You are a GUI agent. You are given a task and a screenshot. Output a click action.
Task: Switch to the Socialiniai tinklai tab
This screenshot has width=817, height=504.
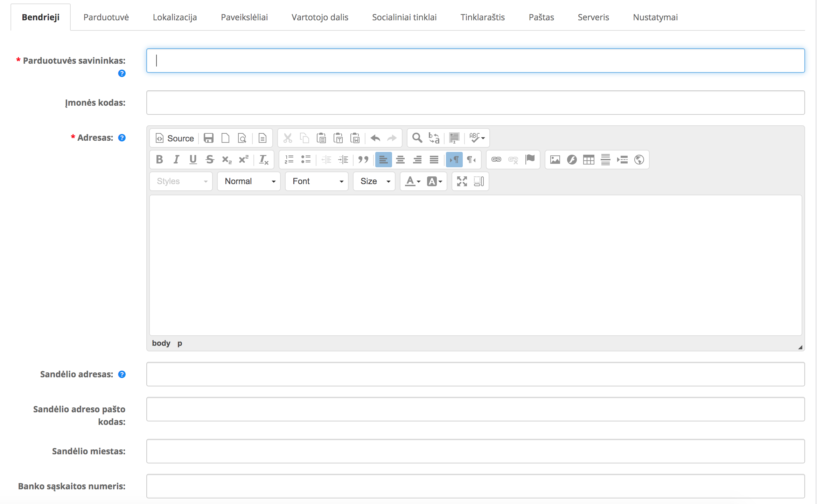[x=404, y=17]
